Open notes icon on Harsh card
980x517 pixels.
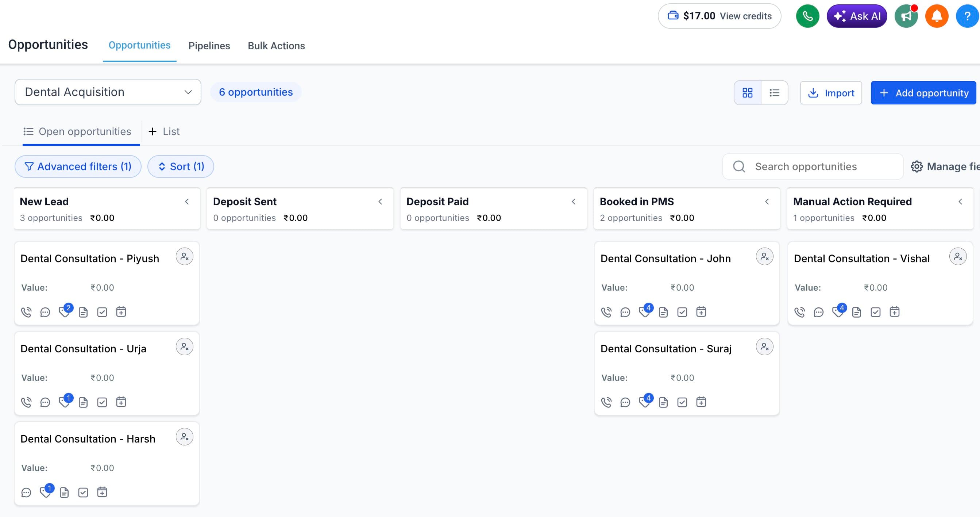tap(64, 493)
